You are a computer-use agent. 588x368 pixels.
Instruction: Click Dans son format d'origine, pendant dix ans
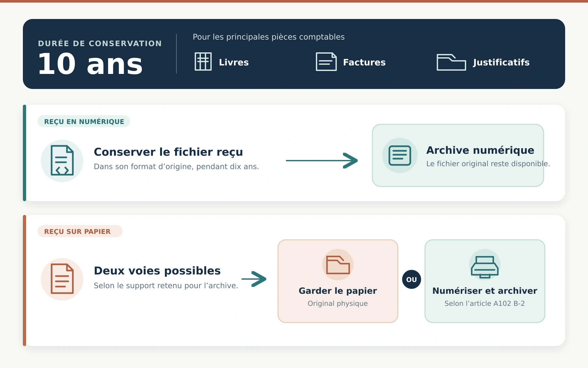tap(176, 166)
